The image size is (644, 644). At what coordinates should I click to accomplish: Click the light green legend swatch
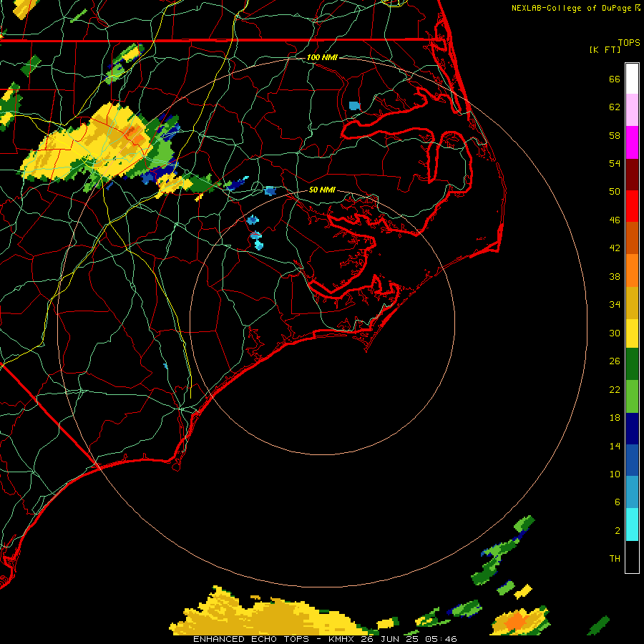pyautogui.click(x=632, y=396)
